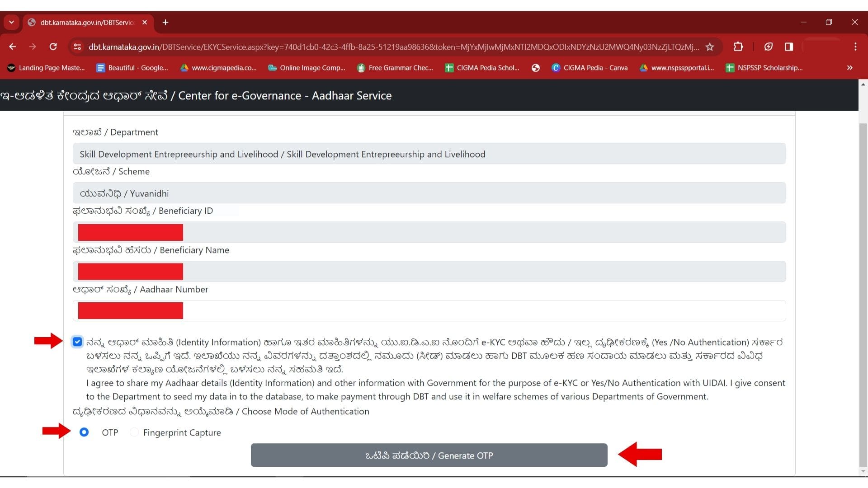
Task: Click the scrollbar up arrow
Action: 863,84
